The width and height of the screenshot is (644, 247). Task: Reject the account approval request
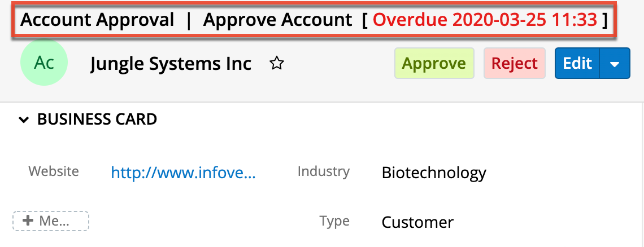point(514,63)
